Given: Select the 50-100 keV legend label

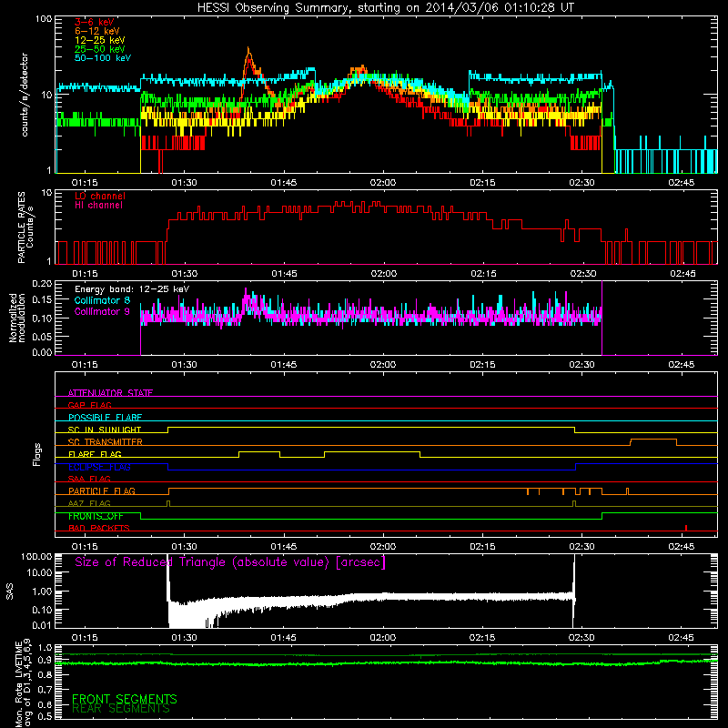Looking at the screenshot, I should (x=103, y=58).
